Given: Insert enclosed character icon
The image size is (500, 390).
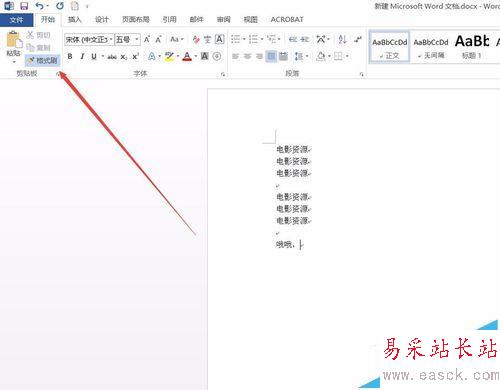Looking at the screenshot, I should (217, 56).
